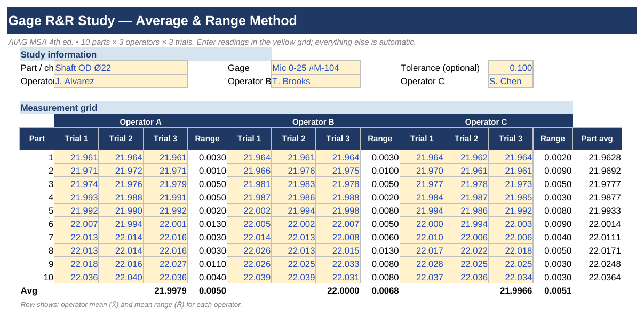Edit the Tolerance value 0.100
This screenshot has width=644, height=316.
pos(511,68)
